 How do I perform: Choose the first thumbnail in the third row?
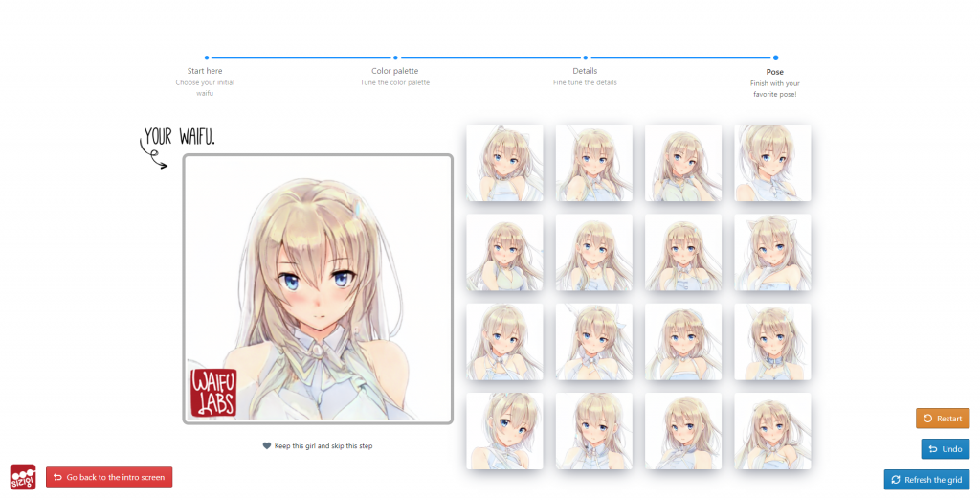504,342
